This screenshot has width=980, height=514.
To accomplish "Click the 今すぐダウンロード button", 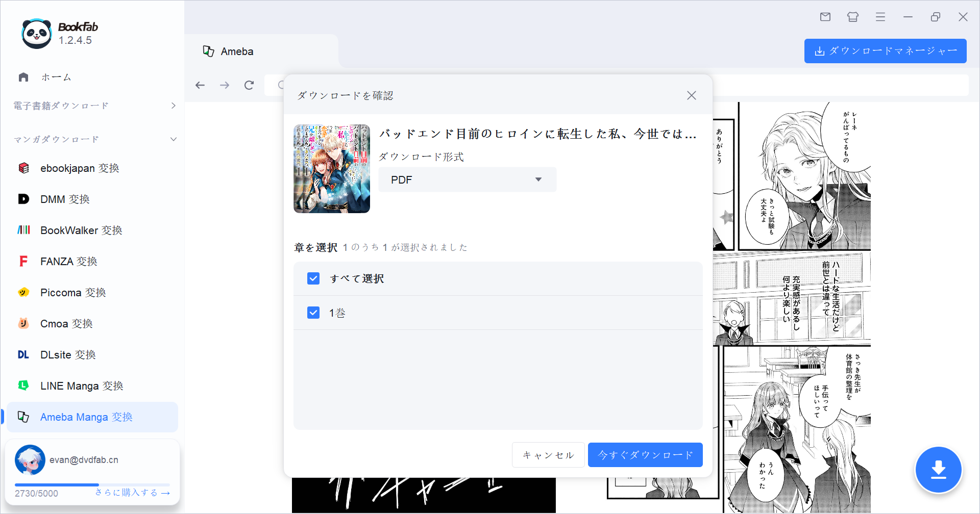I will [645, 455].
